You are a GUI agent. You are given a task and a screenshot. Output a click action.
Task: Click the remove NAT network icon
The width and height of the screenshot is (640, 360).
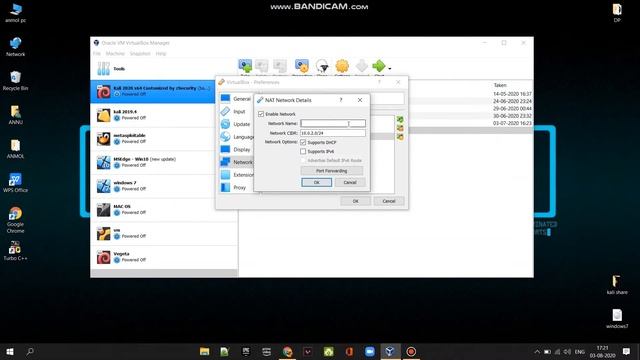pos(400,128)
